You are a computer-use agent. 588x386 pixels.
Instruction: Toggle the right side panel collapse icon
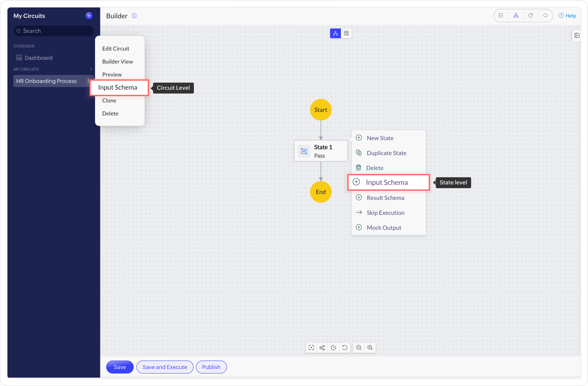click(577, 36)
